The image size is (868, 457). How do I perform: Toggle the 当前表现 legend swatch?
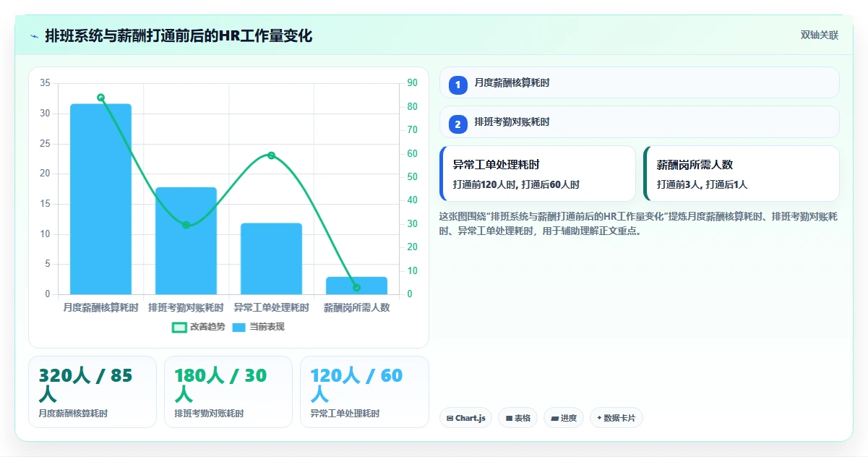point(239,328)
